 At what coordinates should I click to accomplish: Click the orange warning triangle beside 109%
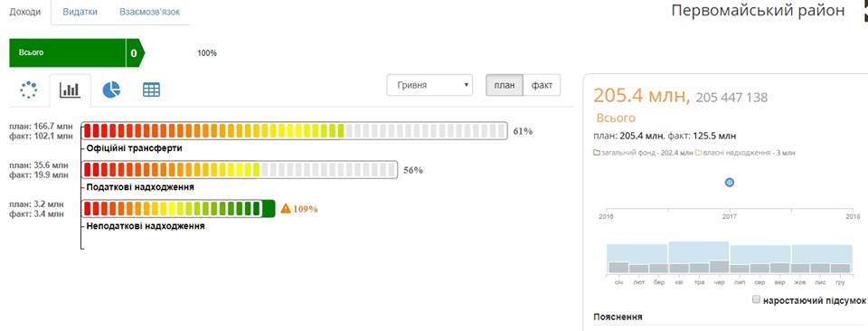tap(286, 209)
